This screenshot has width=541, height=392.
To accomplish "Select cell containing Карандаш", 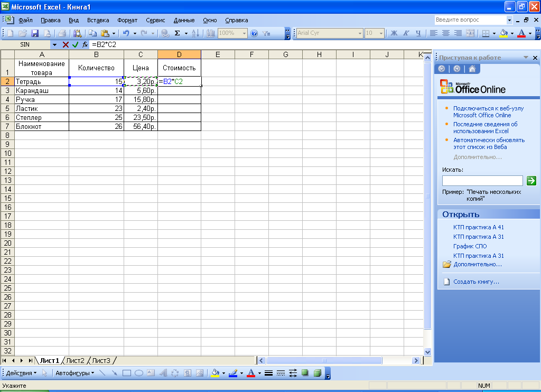I will [42, 90].
